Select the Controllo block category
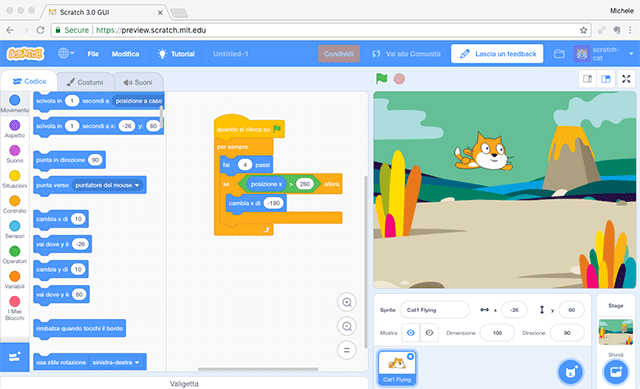The width and height of the screenshot is (640, 389). pos(15,205)
